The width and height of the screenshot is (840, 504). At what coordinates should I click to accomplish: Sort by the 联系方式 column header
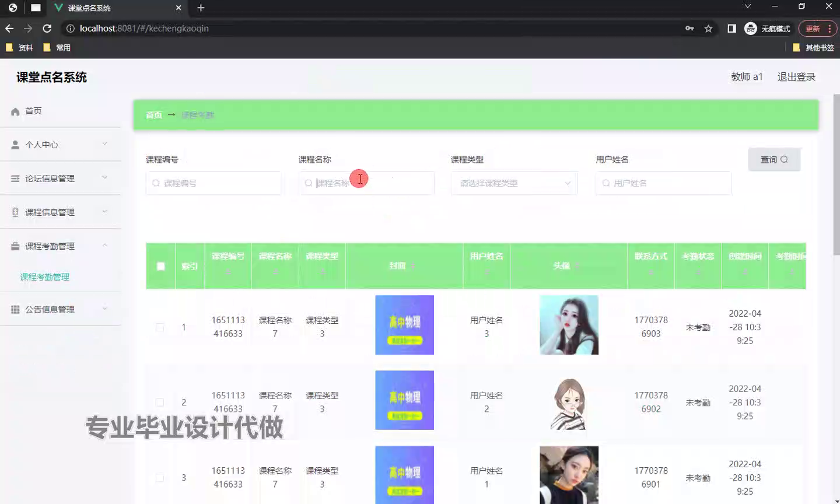[651, 265]
